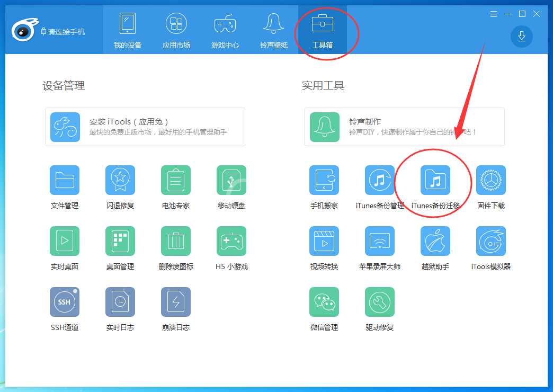Open the 文件管理 file manager tool
Screen dimensions: 553x392
(65, 180)
